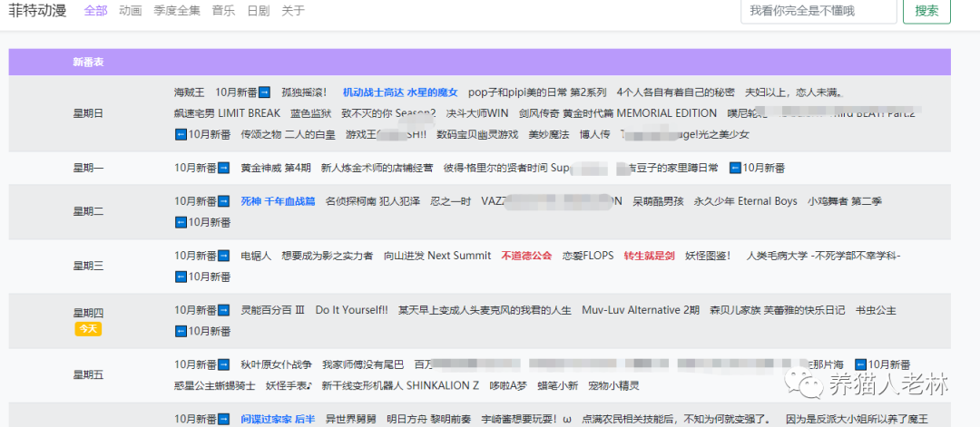Open 剑风传奇 黄金时代篇 MEMORIAL EDITION
The image size is (980, 427).
coord(618,113)
